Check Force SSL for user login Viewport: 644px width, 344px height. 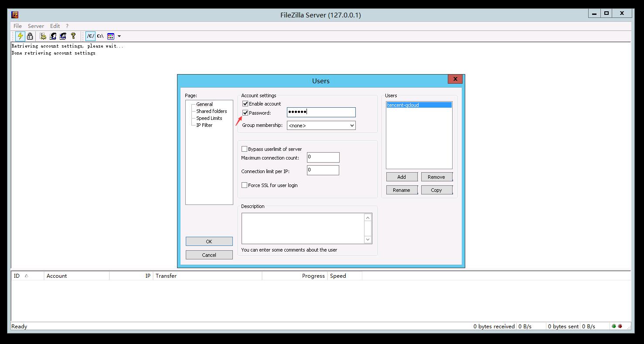pyautogui.click(x=245, y=185)
